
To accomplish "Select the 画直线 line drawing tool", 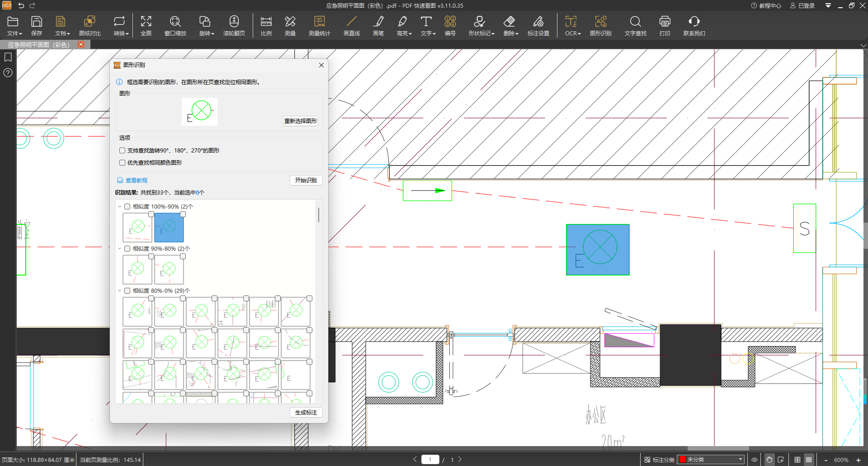I will pos(351,26).
